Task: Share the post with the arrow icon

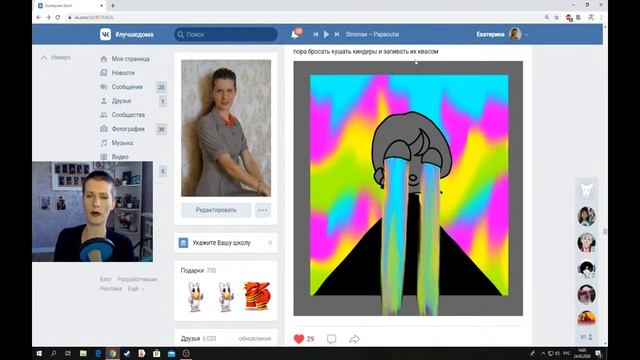Action: [354, 339]
